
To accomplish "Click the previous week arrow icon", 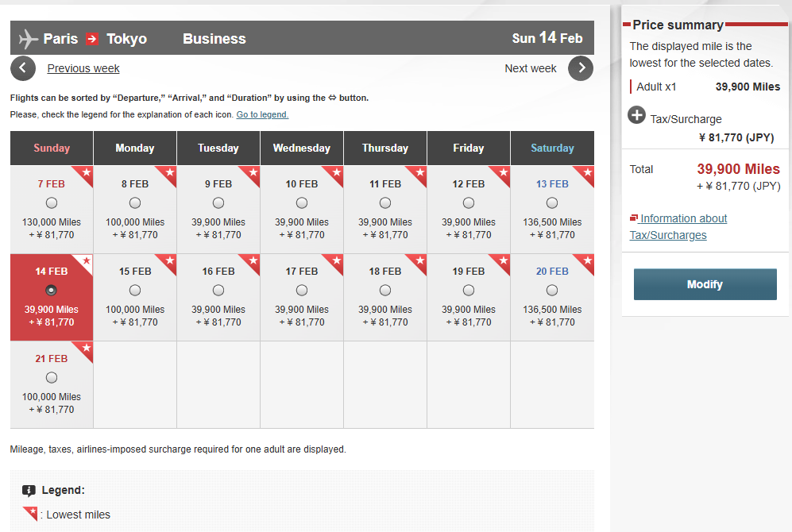I will [x=23, y=68].
